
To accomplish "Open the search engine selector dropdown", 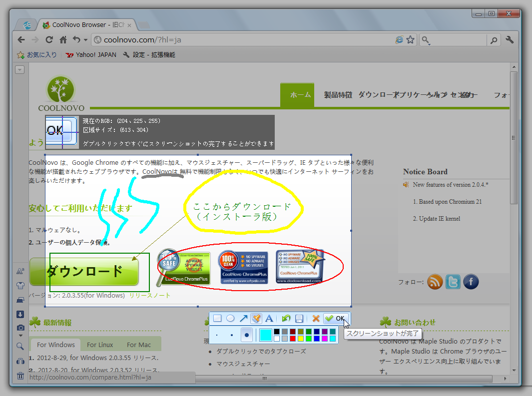I will coord(426,40).
